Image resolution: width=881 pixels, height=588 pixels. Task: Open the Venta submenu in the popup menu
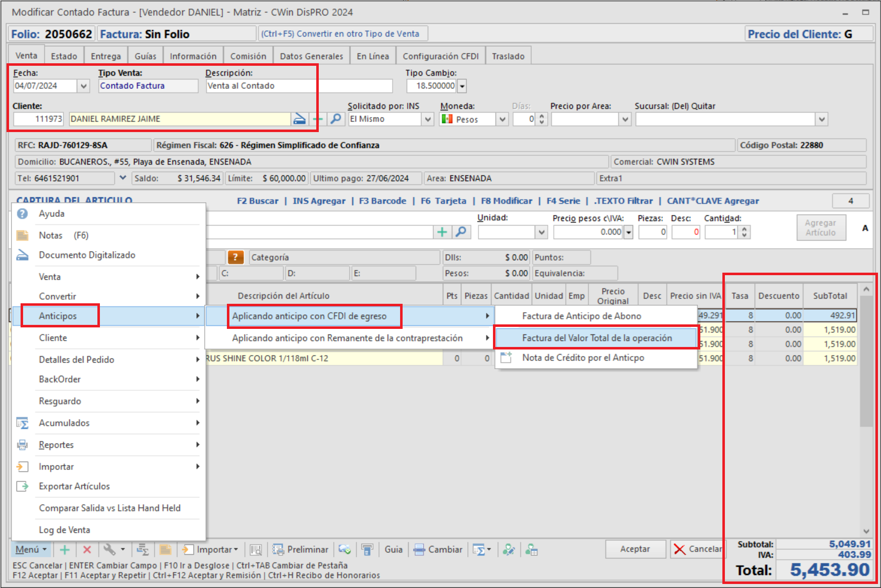pos(108,277)
